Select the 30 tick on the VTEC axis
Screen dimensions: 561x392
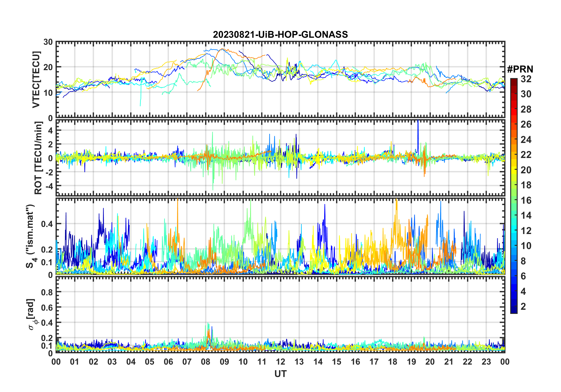48,42
